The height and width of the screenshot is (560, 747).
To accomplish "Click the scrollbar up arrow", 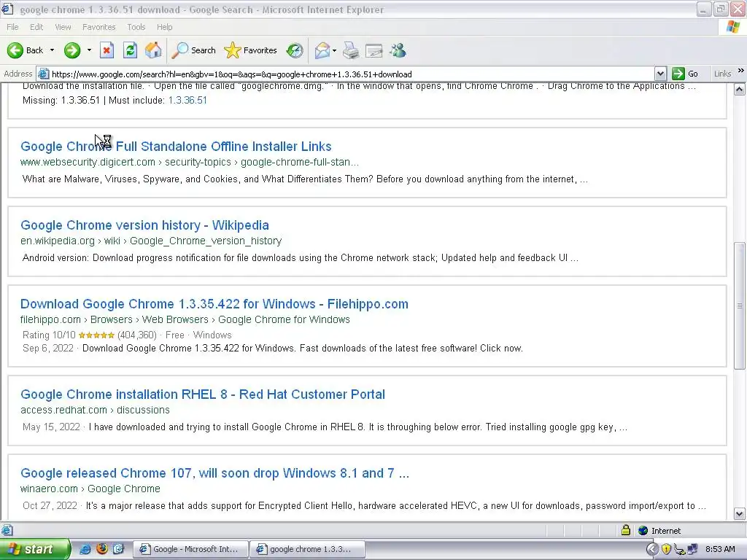I will tap(740, 90).
